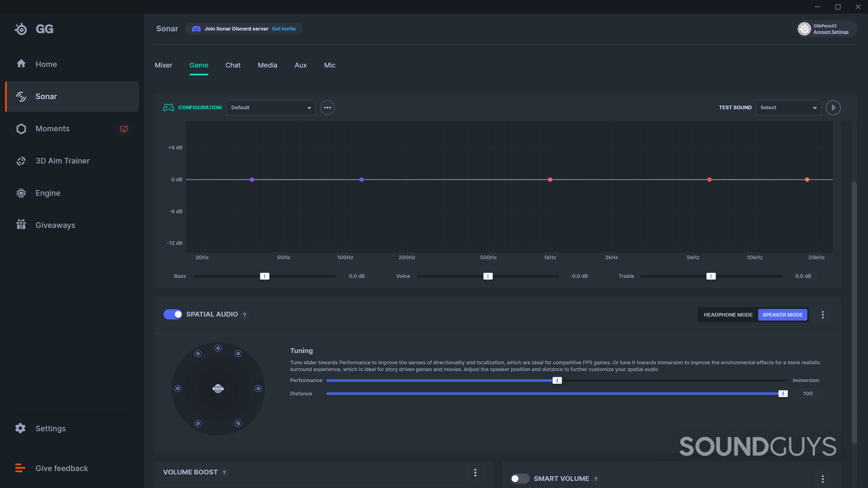
Task: Click the Voice slider handle
Action: tap(488, 276)
